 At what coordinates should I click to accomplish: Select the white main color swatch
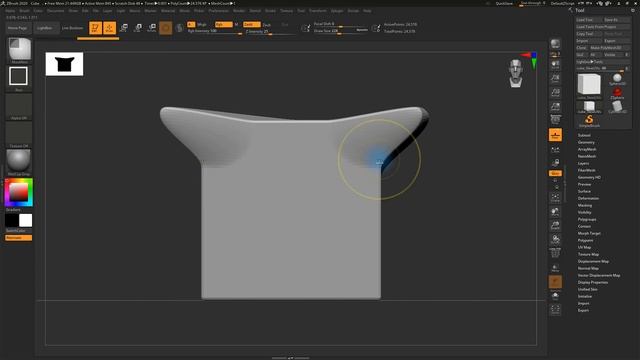pyautogui.click(x=25, y=220)
